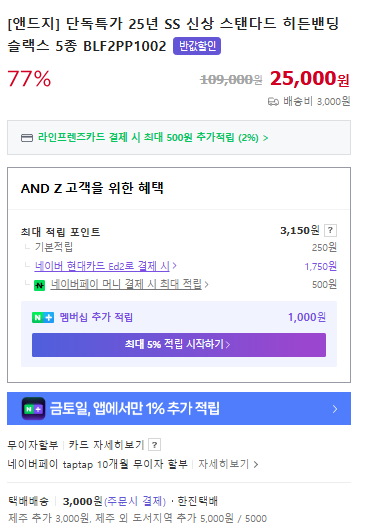Open the question mark help next to 카드 자세히보기

point(154,445)
